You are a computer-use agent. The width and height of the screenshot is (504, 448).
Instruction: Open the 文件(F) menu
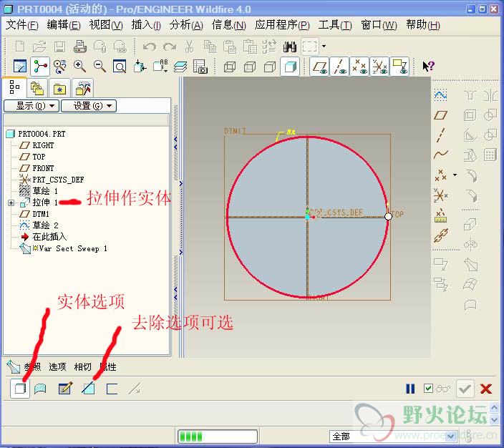point(22,25)
